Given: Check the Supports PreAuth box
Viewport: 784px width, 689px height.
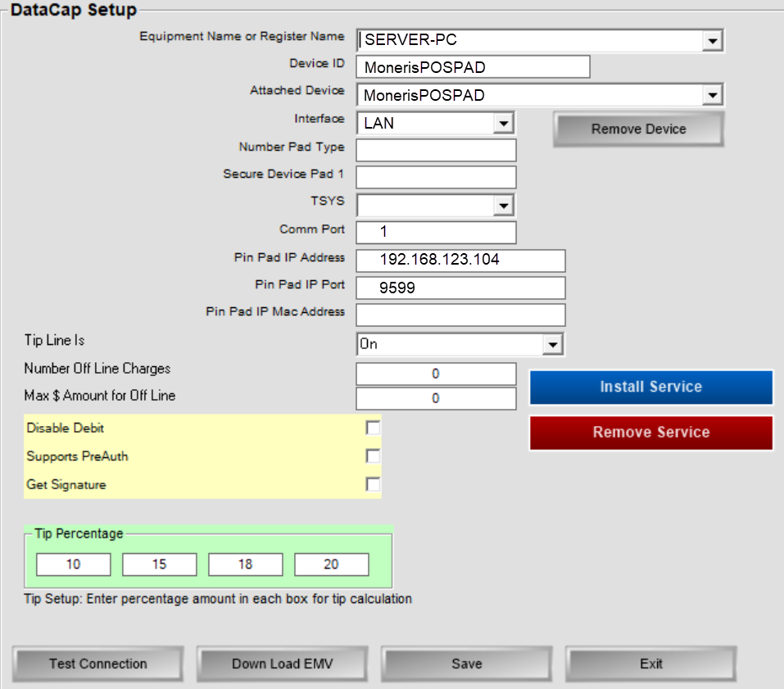Looking at the screenshot, I should [x=373, y=456].
